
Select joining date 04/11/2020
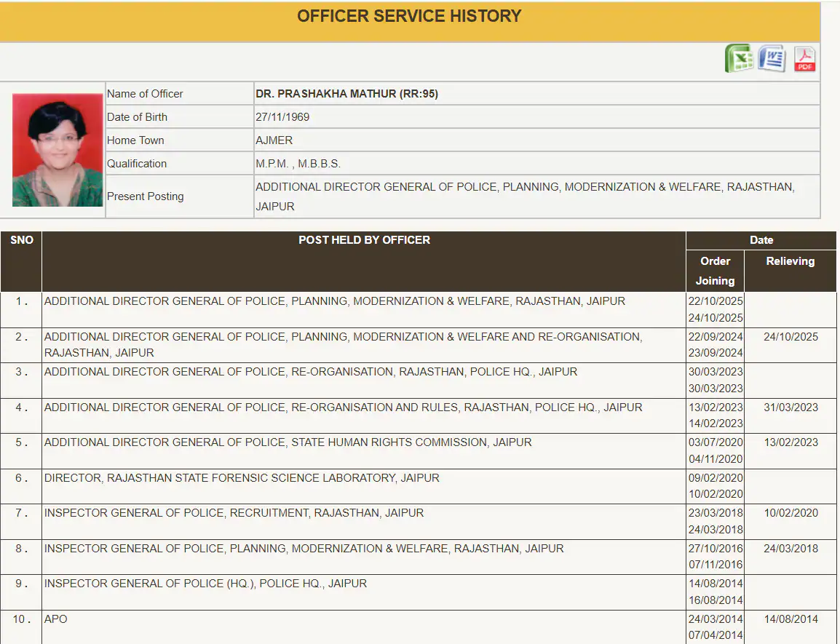(716, 458)
